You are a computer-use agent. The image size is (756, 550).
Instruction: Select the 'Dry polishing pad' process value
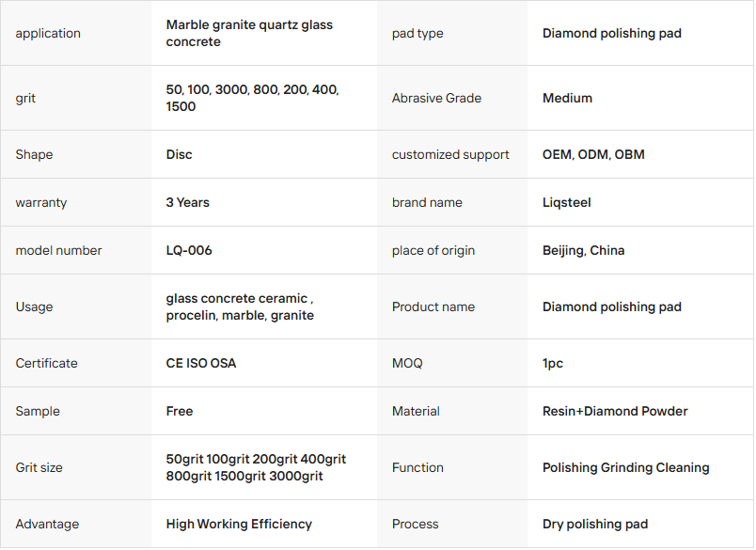[595, 524]
